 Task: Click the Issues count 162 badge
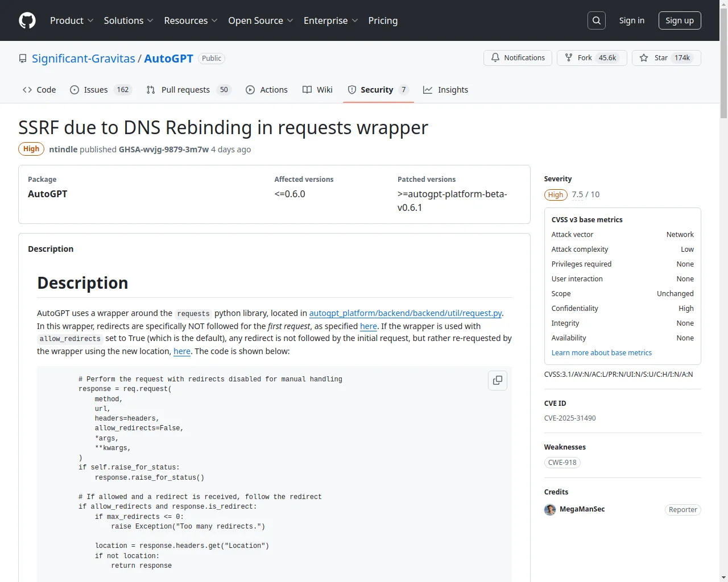click(123, 90)
